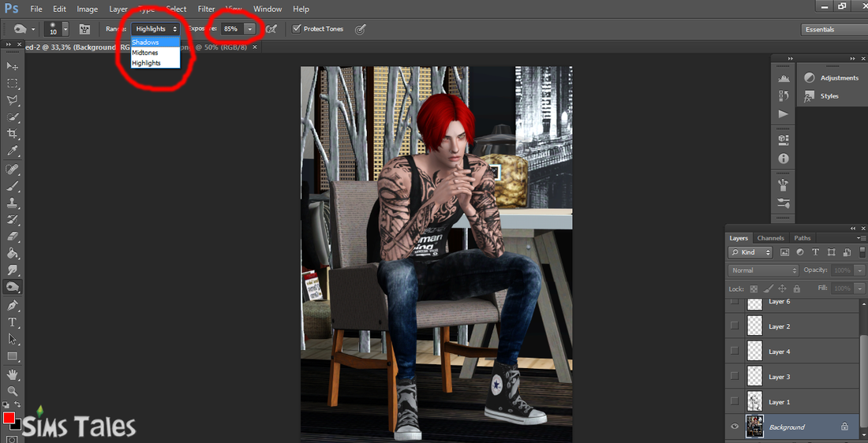
Task: Show Layer 4 visibility box
Action: 735,351
